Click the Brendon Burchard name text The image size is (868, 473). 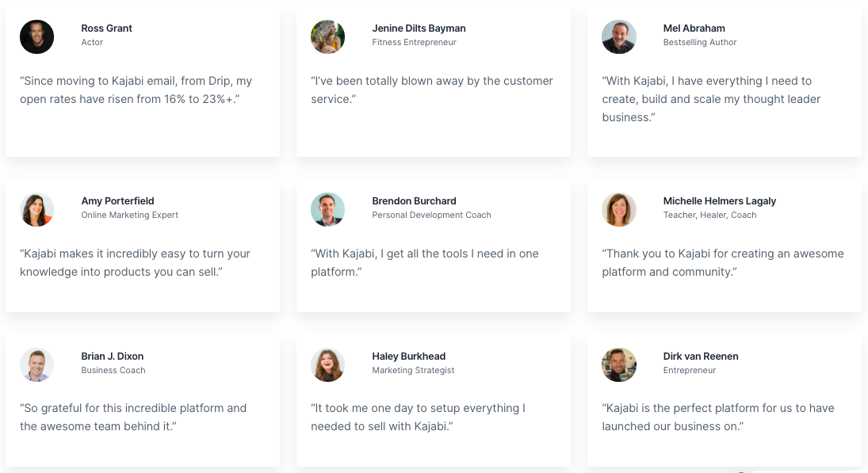tap(414, 201)
